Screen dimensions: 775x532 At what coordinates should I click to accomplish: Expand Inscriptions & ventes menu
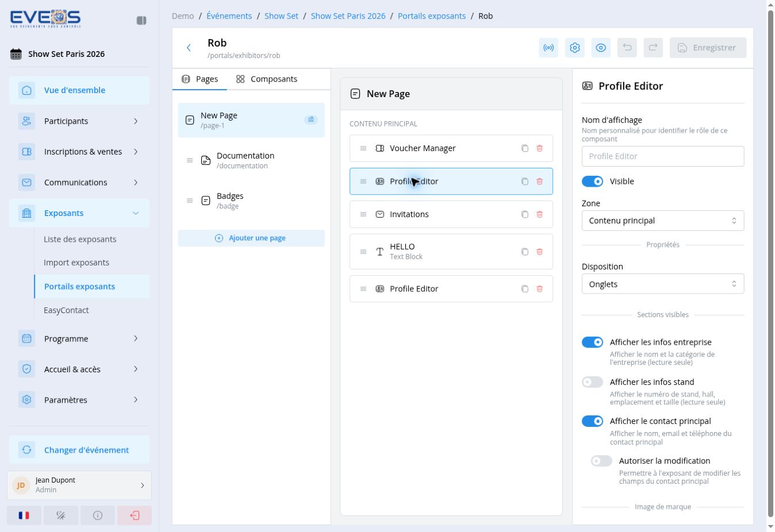(x=79, y=152)
